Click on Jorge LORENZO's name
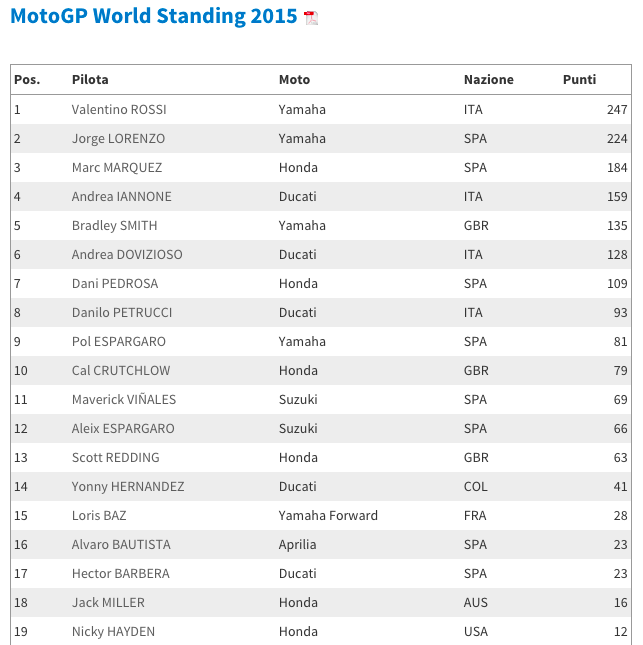 pos(118,139)
